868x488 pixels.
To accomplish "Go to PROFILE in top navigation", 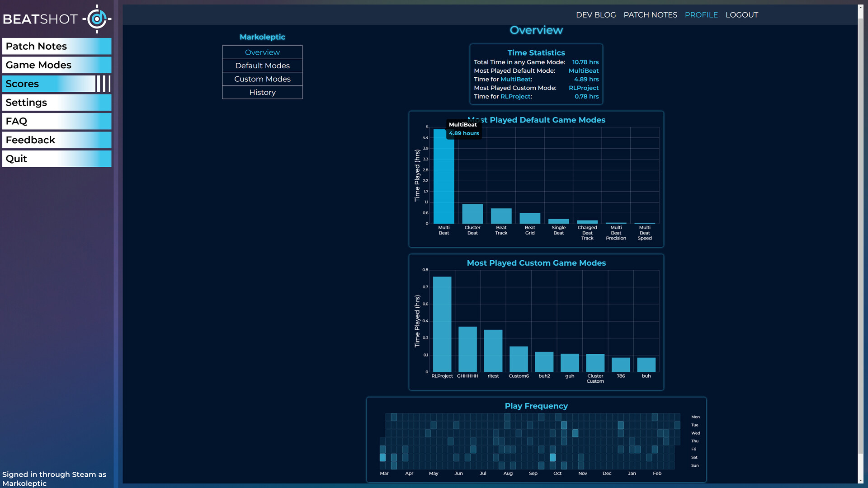I will pyautogui.click(x=701, y=15).
